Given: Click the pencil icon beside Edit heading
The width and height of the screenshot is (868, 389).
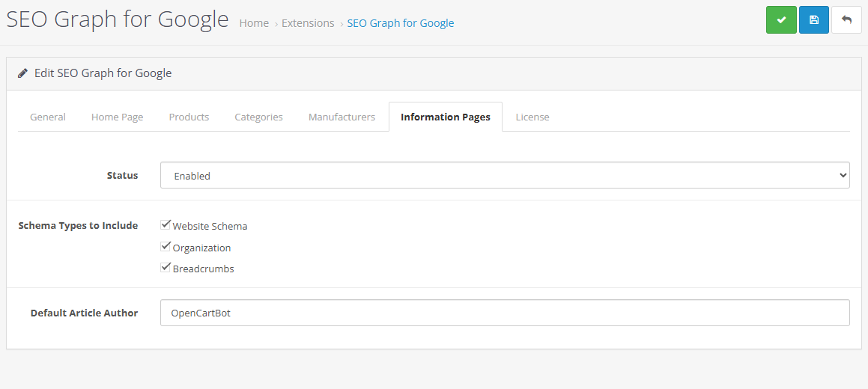Looking at the screenshot, I should click(23, 73).
